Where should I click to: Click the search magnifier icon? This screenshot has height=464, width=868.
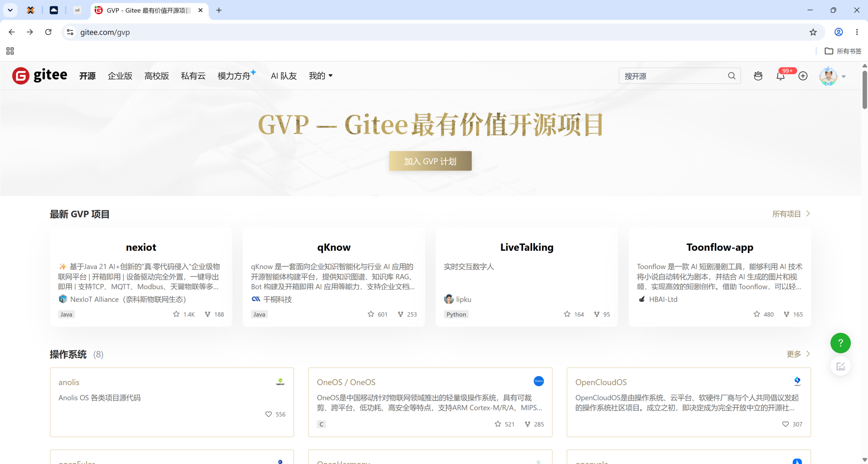[x=732, y=76]
